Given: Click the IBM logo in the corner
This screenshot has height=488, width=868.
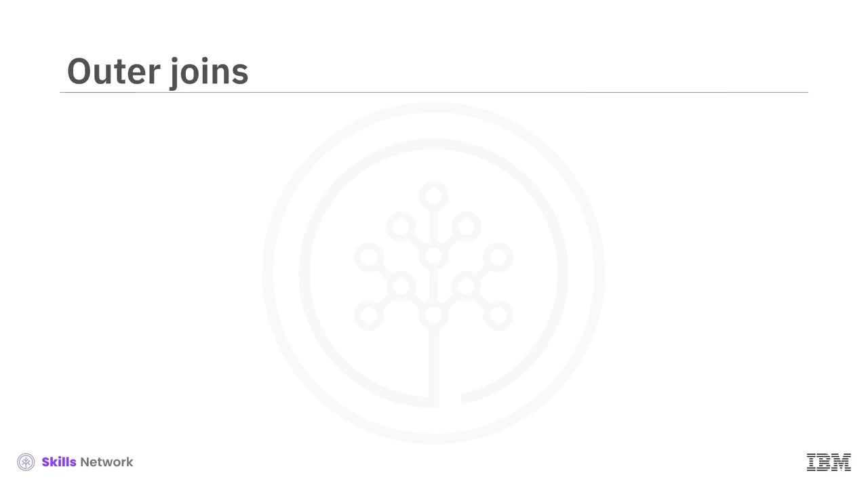Looking at the screenshot, I should pyautogui.click(x=828, y=462).
